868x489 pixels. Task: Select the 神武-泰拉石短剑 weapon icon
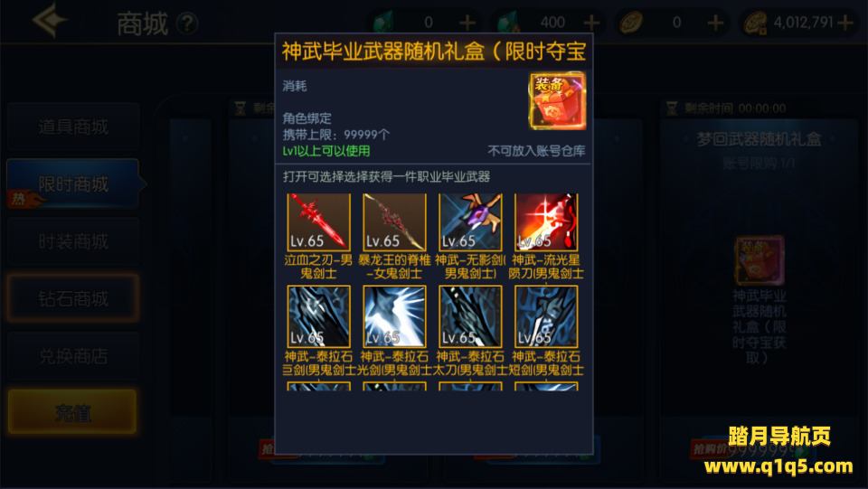546,316
